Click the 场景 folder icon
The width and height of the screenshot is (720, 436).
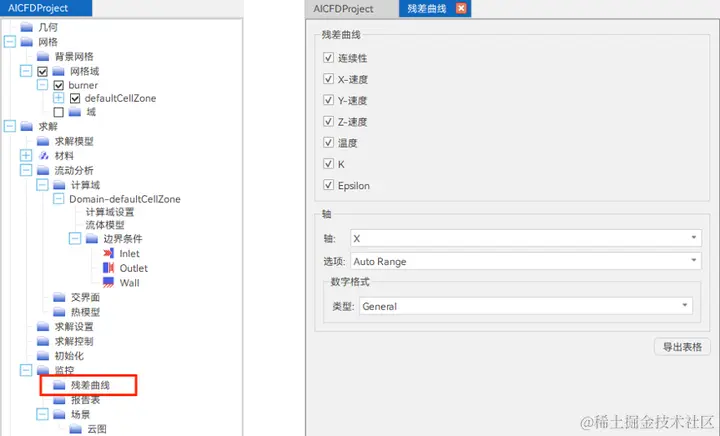click(x=59, y=414)
